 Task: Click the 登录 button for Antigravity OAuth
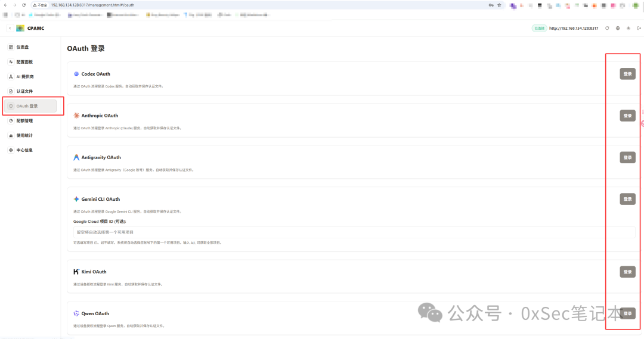[627, 158]
